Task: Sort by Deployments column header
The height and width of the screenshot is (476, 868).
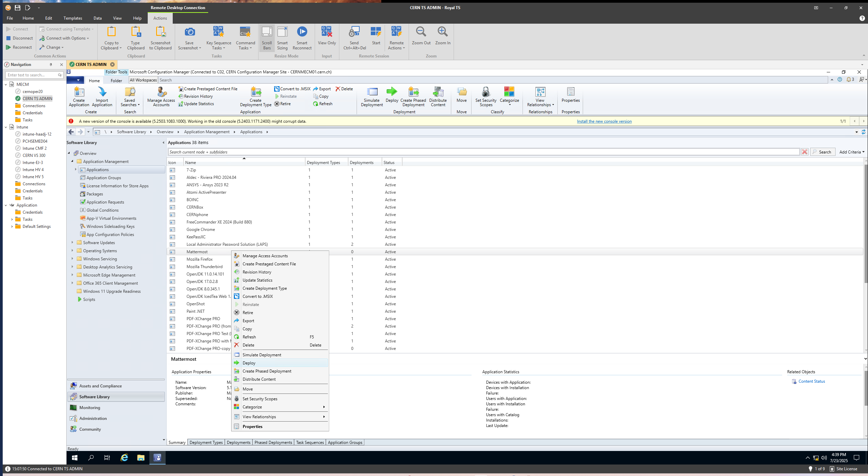Action: coord(364,163)
